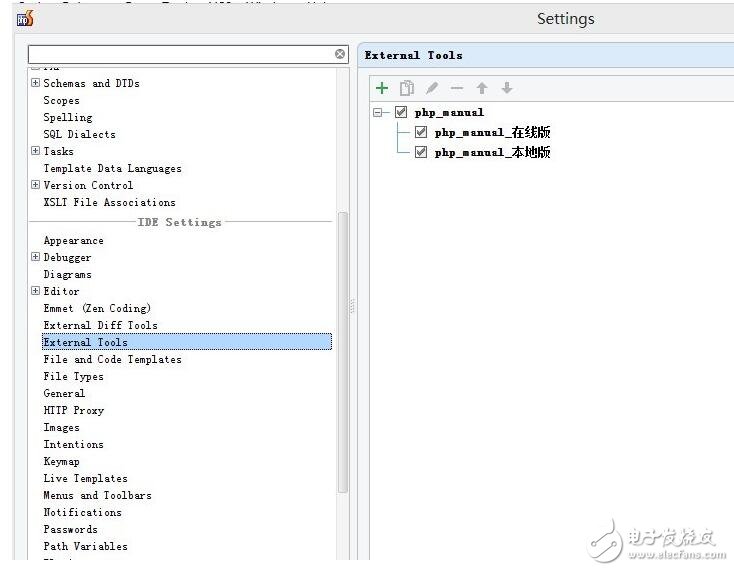Image resolution: width=734 pixels, height=571 pixels.
Task: Click the PhpStorm logo in the title bar
Action: (25, 18)
